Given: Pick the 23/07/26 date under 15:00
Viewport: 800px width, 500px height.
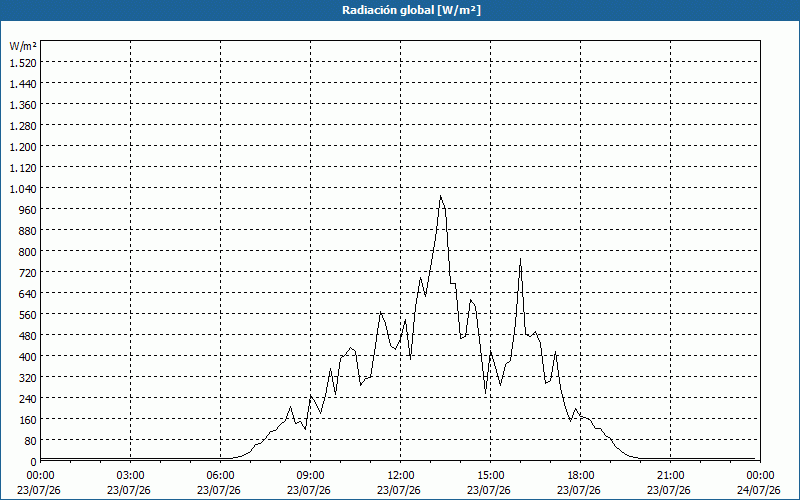Looking at the screenshot, I should [489, 490].
